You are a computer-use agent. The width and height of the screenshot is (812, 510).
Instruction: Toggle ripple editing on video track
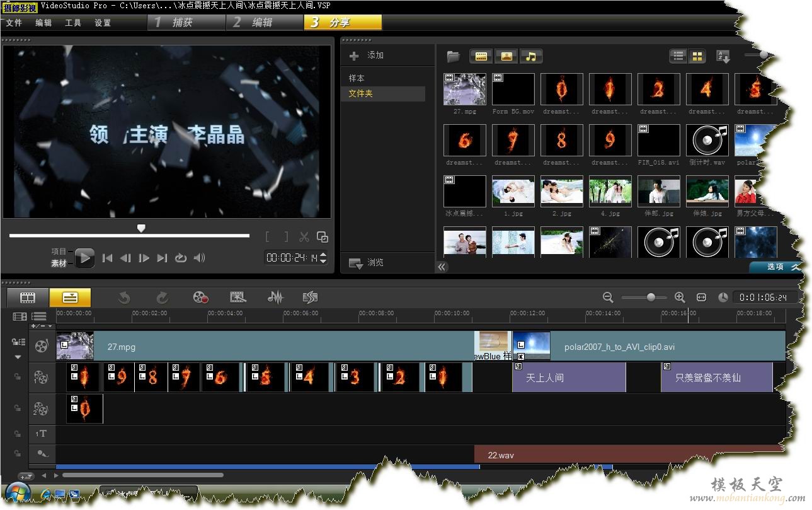tap(18, 342)
